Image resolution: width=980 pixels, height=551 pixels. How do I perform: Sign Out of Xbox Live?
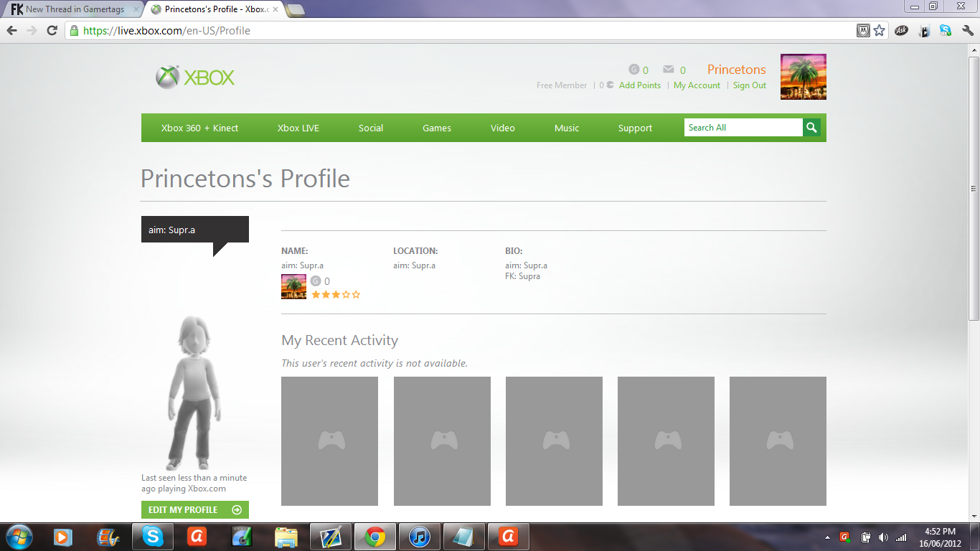coord(750,85)
